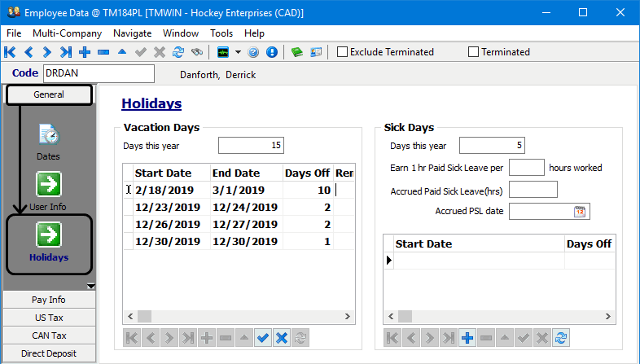Add a new employee record with the top toolbar plus
This screenshot has width=640, height=364.
[85, 52]
